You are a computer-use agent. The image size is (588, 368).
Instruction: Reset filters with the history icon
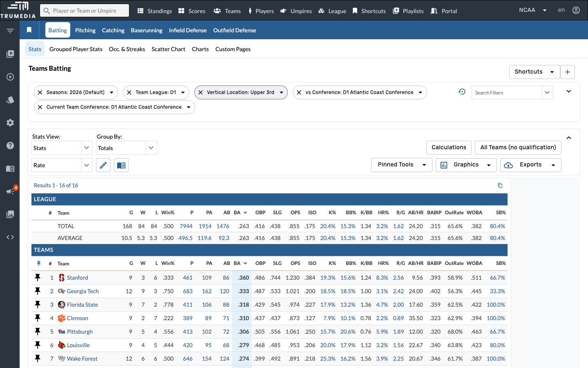[x=462, y=92]
